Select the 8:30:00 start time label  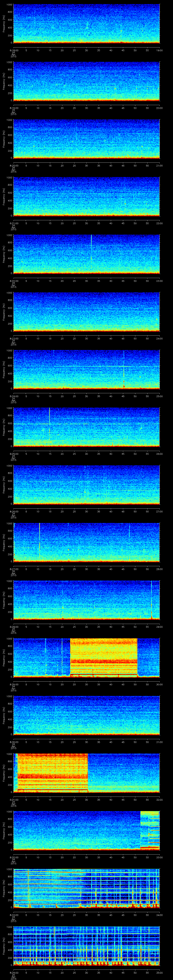14,742
